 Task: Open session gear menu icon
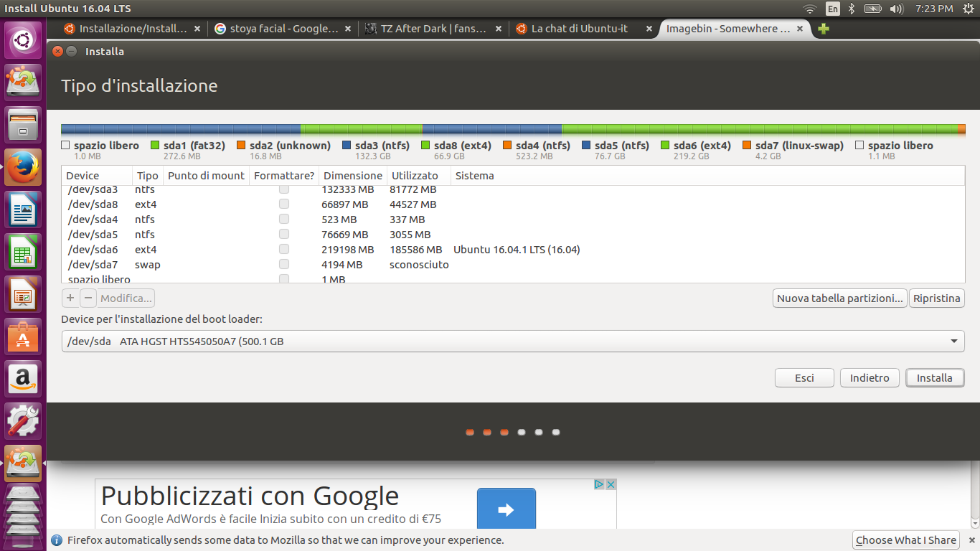coord(969,9)
